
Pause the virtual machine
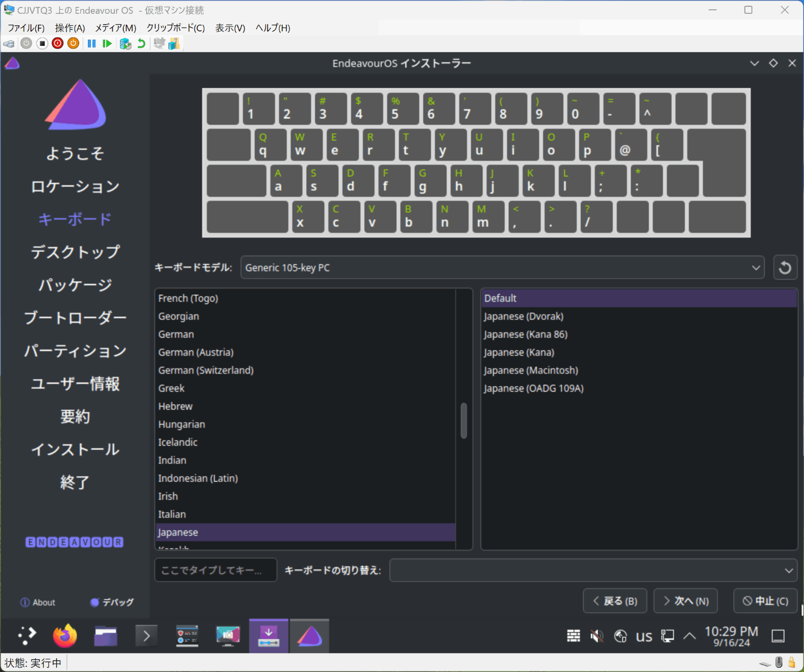coord(91,43)
